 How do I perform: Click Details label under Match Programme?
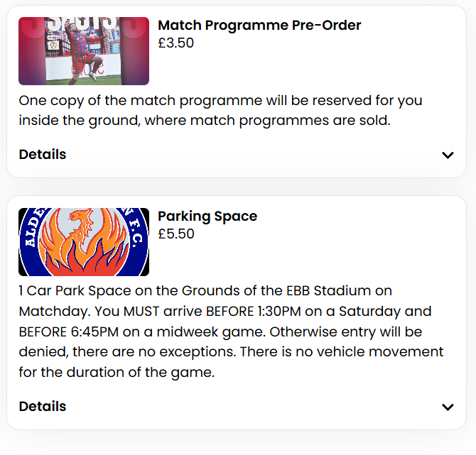(43, 155)
